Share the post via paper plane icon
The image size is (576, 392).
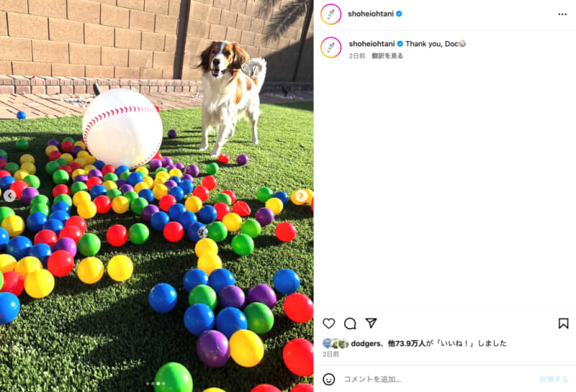pos(371,323)
